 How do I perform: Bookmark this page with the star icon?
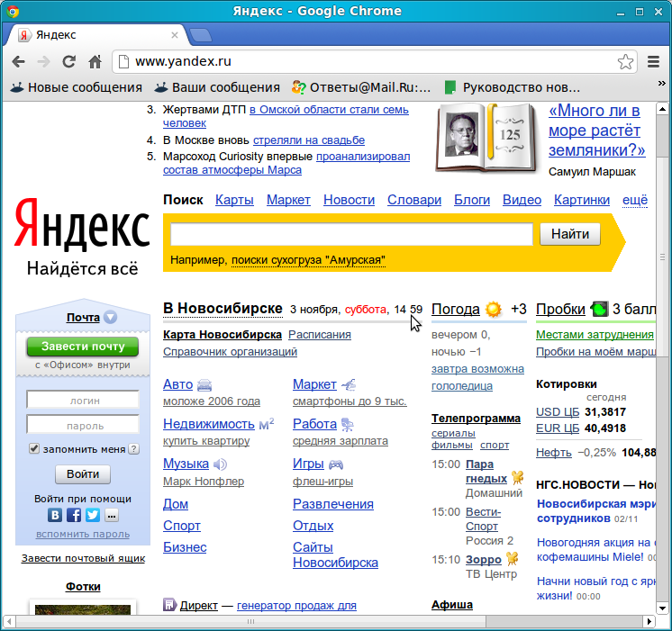click(x=625, y=62)
